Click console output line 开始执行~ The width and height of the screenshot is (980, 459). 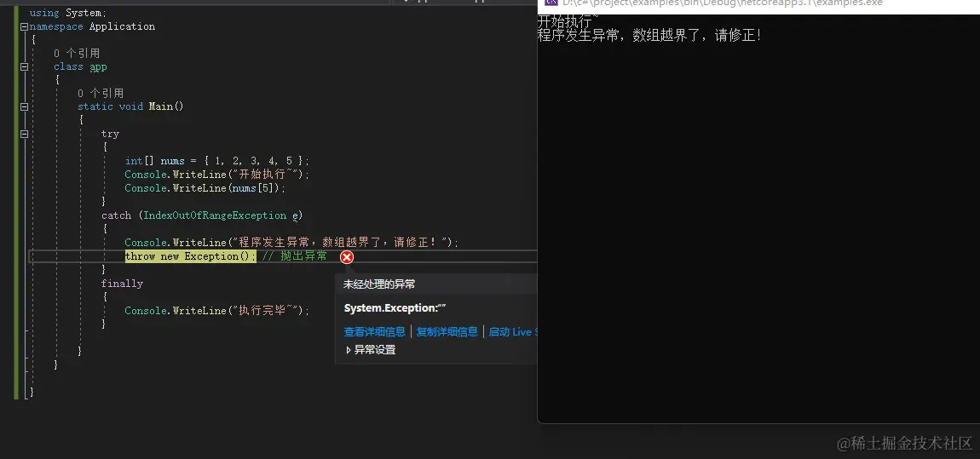pos(568,20)
